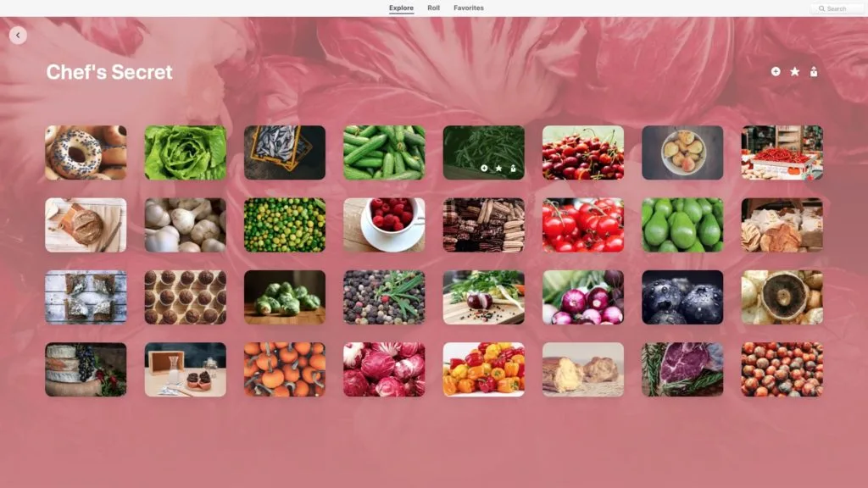Focus the Search field

(x=837, y=8)
